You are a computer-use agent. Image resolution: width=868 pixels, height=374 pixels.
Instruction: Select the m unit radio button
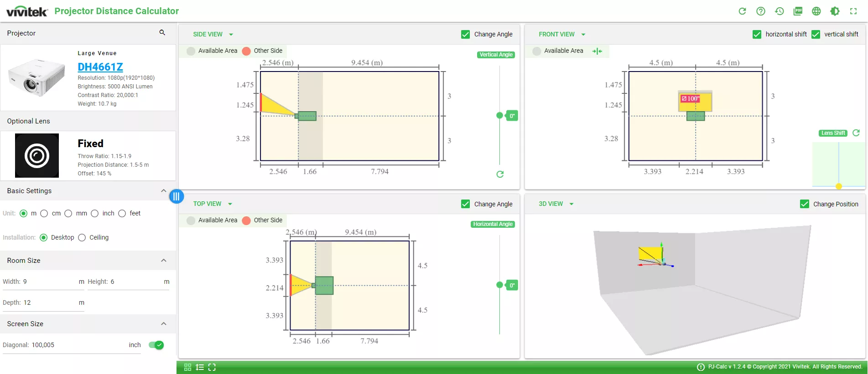click(24, 213)
